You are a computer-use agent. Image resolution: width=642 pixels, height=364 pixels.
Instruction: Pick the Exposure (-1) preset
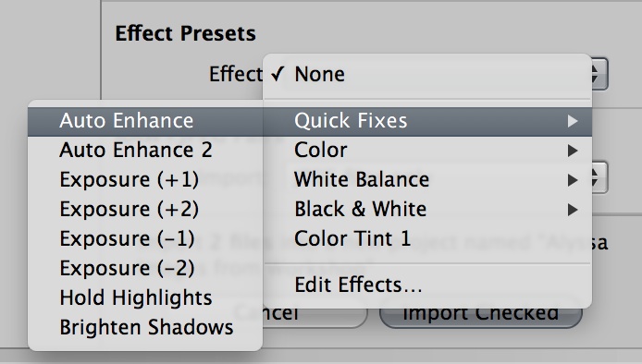pyautogui.click(x=145, y=238)
